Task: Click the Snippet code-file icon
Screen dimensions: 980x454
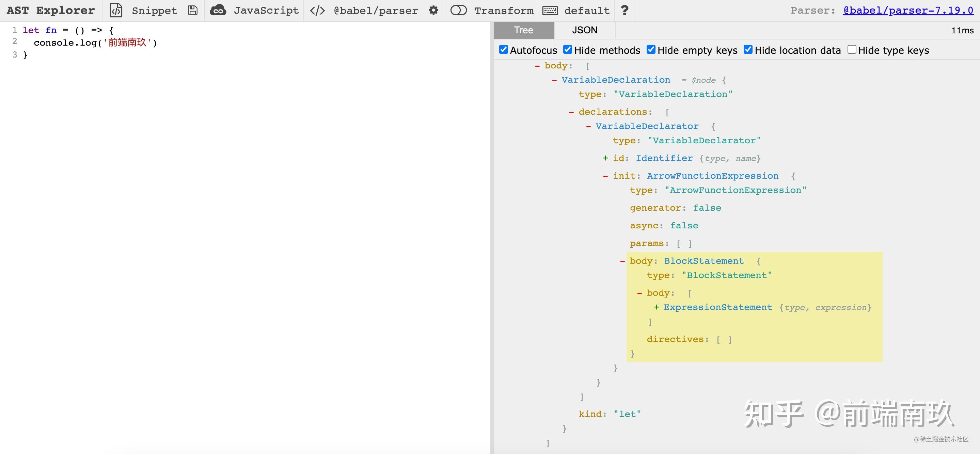Action: click(116, 10)
